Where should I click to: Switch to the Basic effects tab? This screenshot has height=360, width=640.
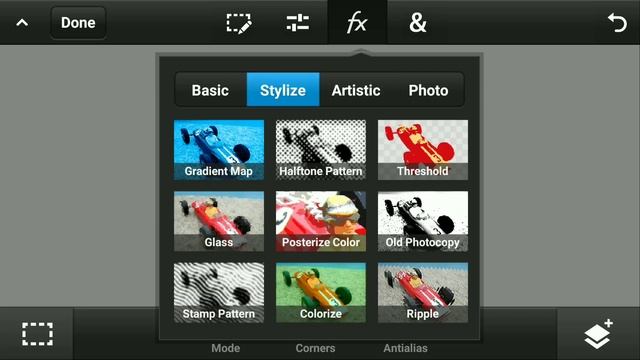click(210, 90)
